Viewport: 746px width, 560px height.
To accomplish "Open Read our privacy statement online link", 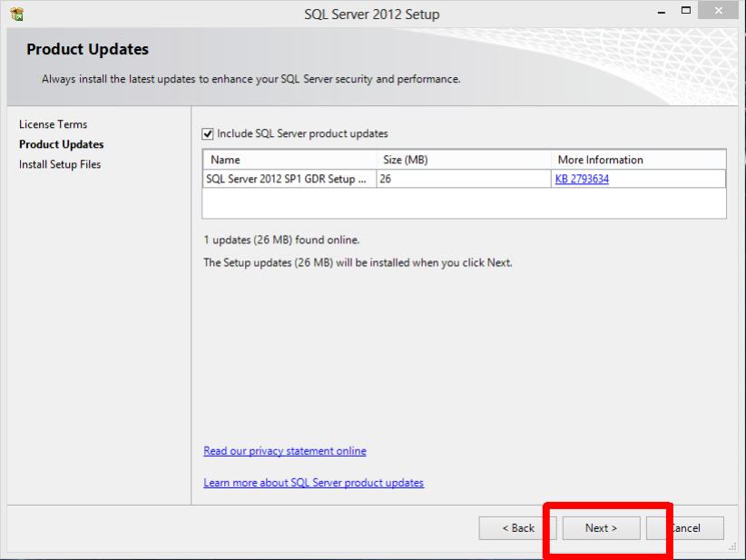I will pyautogui.click(x=284, y=450).
